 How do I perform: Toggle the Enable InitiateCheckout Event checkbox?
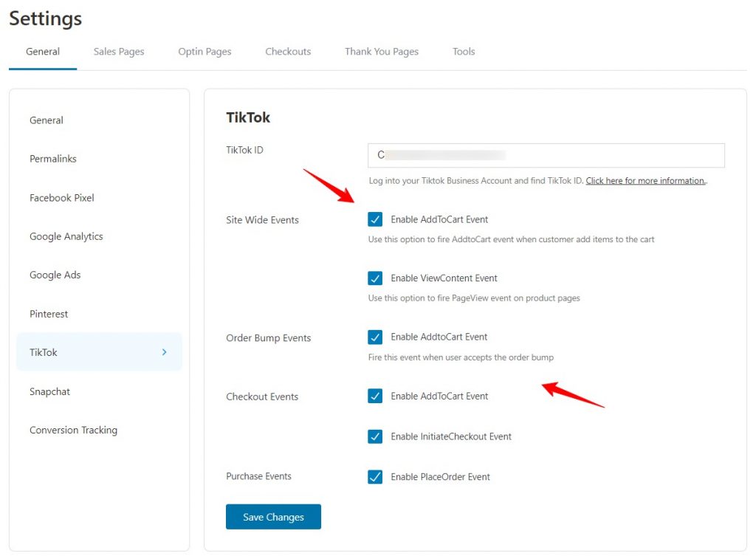coord(375,436)
